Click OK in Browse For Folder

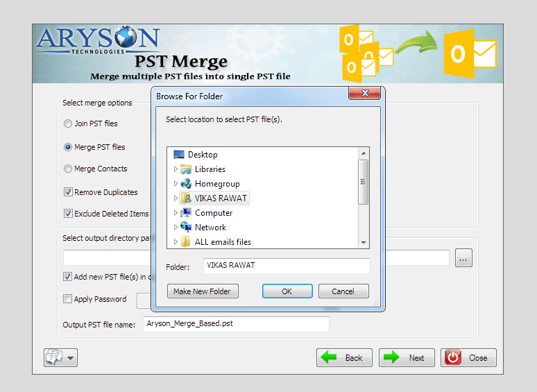[x=287, y=291]
